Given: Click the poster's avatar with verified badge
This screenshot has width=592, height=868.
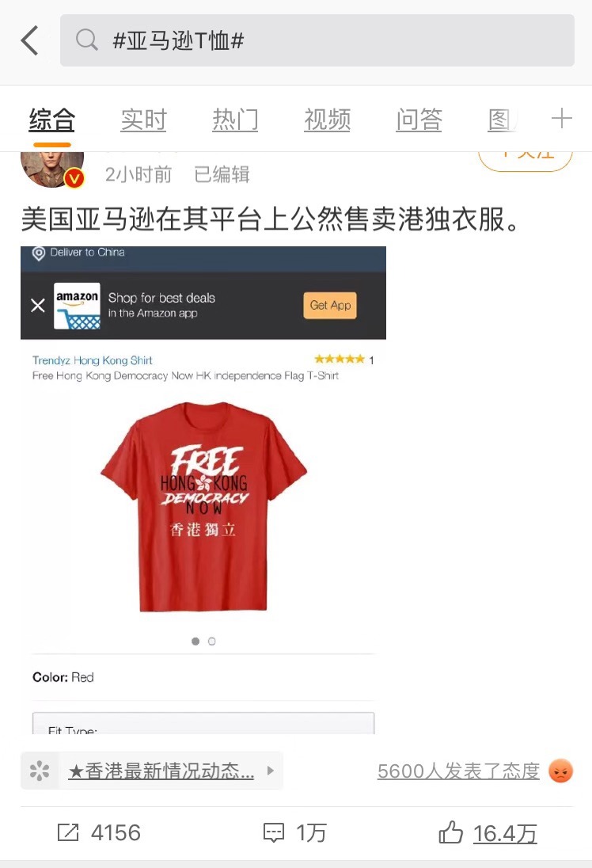Looking at the screenshot, I should [x=52, y=169].
